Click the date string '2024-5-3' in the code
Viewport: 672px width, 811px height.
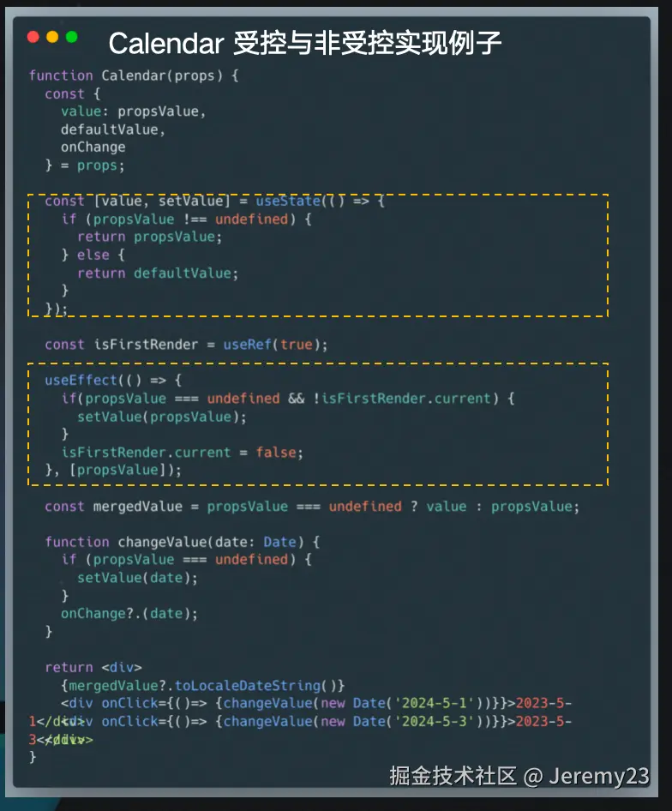[434, 722]
